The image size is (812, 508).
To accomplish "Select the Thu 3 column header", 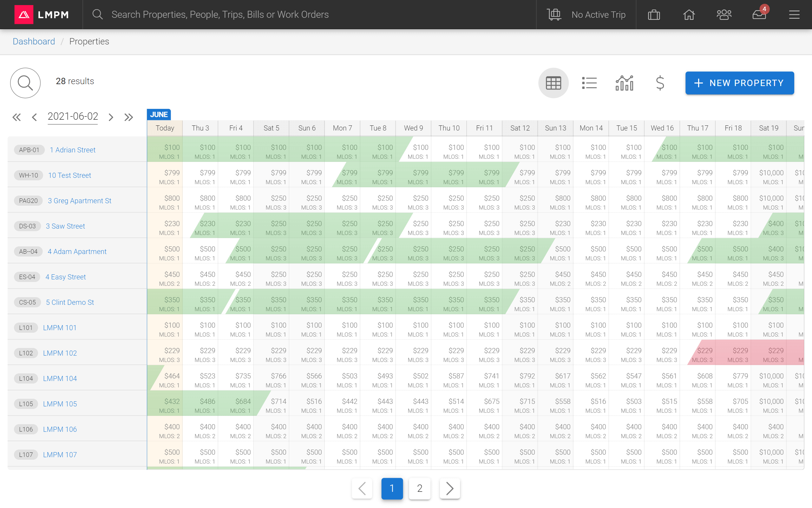I will [200, 128].
